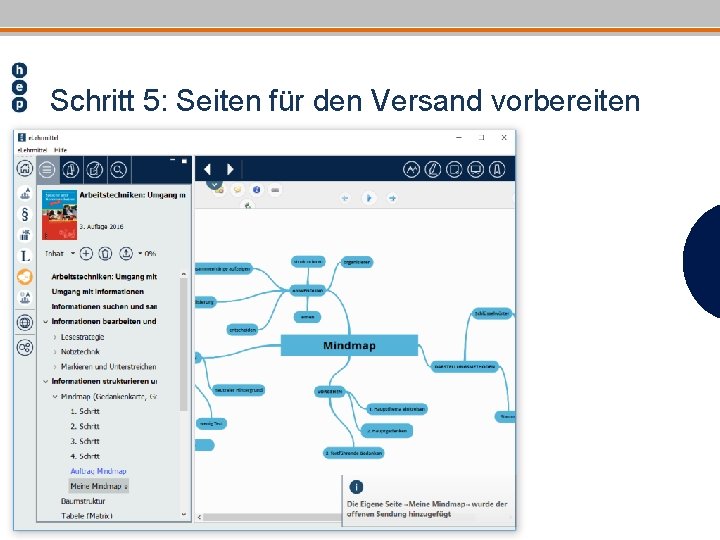Open the 'L' sidebar icon

[x=25, y=256]
